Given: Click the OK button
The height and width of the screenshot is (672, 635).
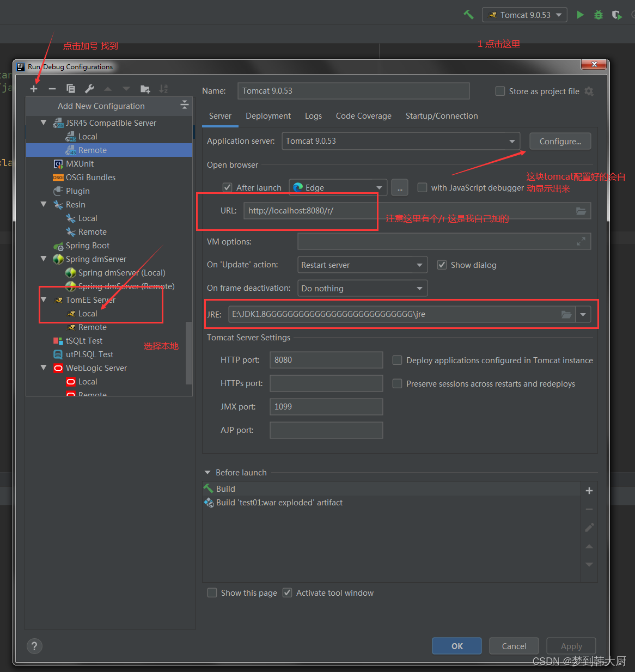Looking at the screenshot, I should [457, 646].
